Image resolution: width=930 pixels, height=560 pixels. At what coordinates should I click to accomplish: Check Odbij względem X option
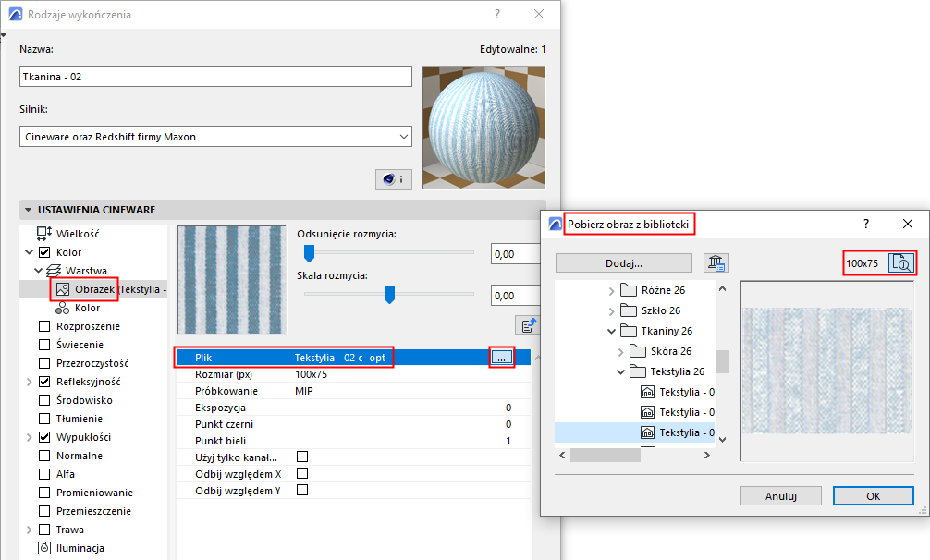point(302,473)
